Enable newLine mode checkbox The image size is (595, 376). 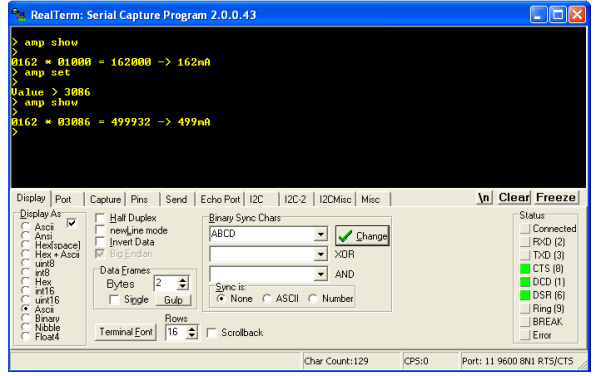(100, 230)
